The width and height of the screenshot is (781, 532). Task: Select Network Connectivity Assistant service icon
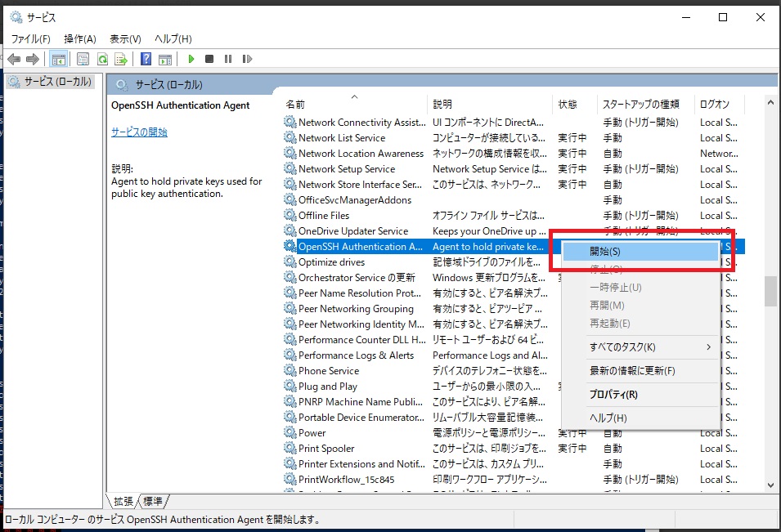pos(290,122)
